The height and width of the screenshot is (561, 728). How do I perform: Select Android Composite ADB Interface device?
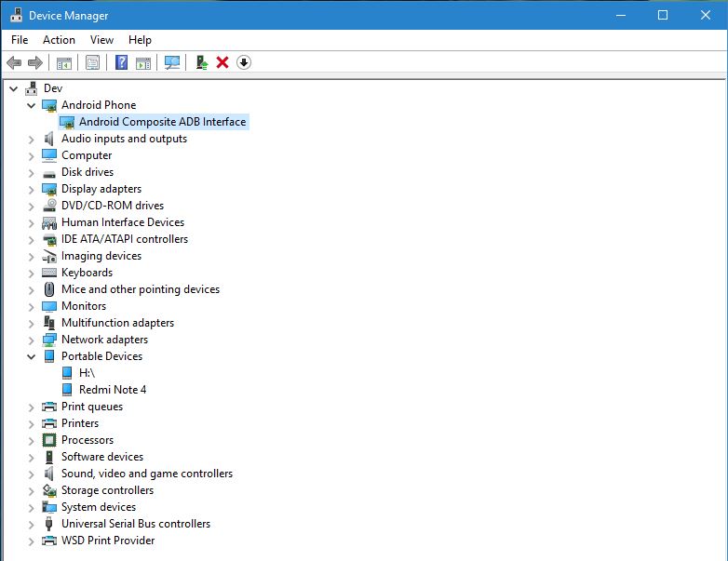click(x=162, y=122)
